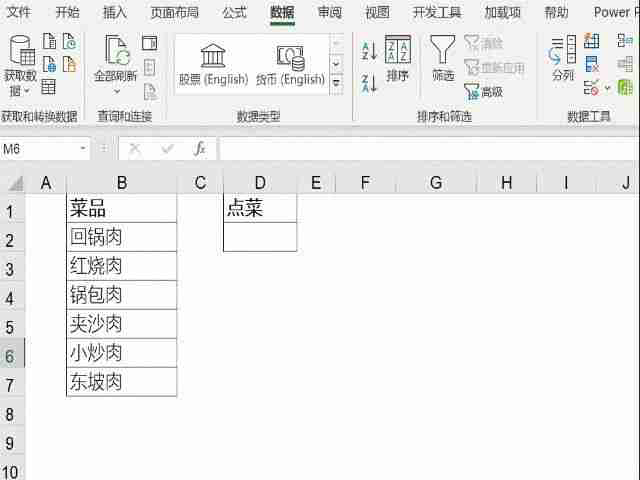
Task: Click the 分列 text to columns icon
Action: point(563,59)
